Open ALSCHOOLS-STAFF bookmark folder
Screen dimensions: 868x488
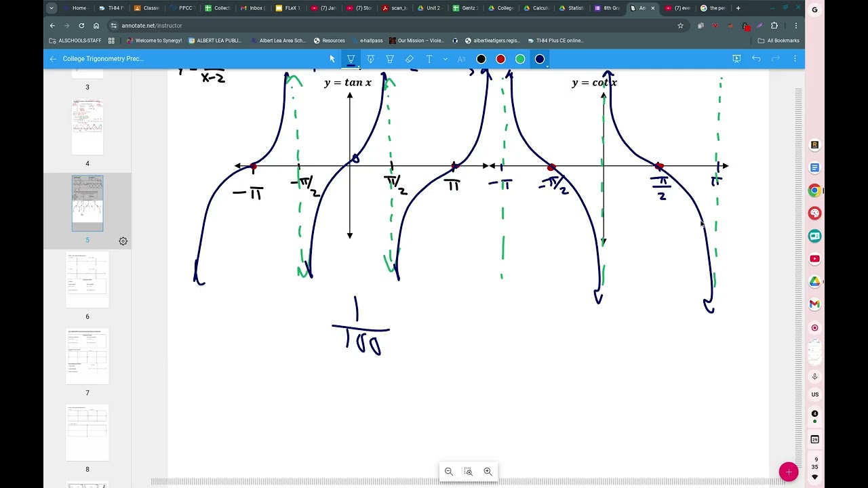click(x=75, y=41)
